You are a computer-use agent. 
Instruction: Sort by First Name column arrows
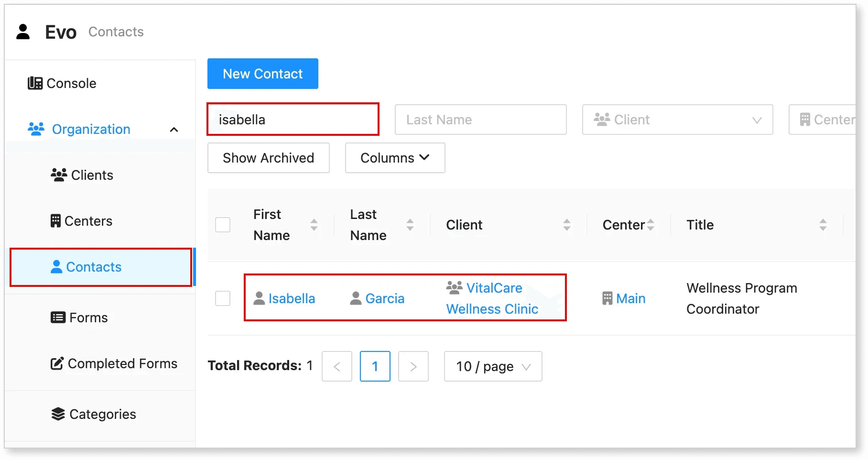coord(314,225)
